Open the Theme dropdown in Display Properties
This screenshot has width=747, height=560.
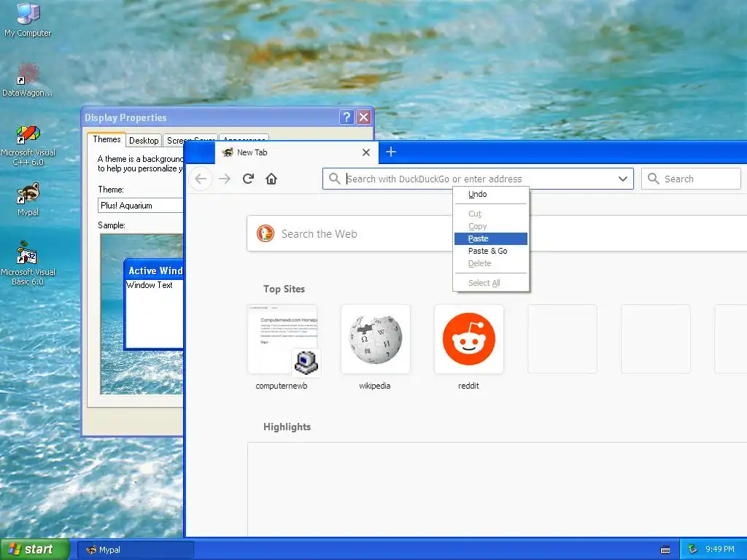[x=141, y=206]
